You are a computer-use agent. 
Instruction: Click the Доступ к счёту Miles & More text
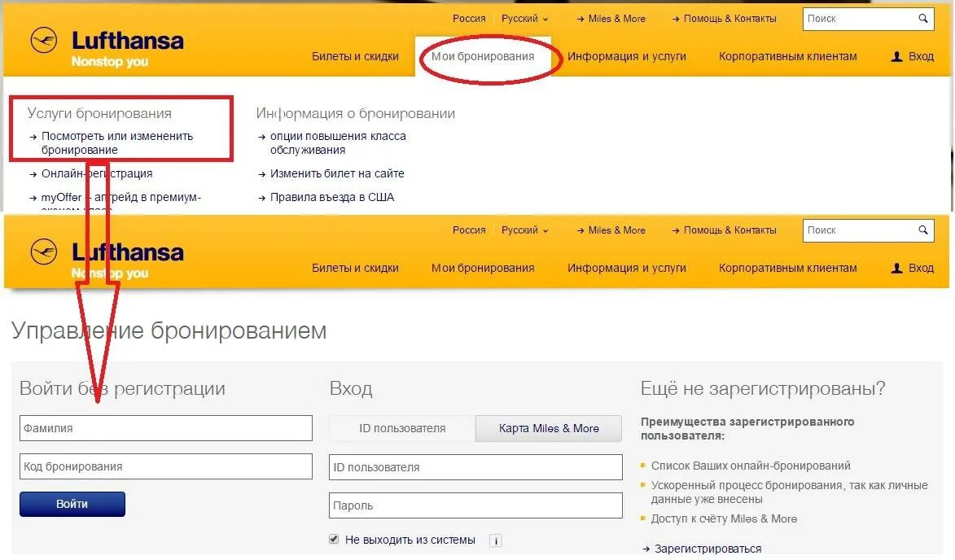pyautogui.click(x=724, y=518)
